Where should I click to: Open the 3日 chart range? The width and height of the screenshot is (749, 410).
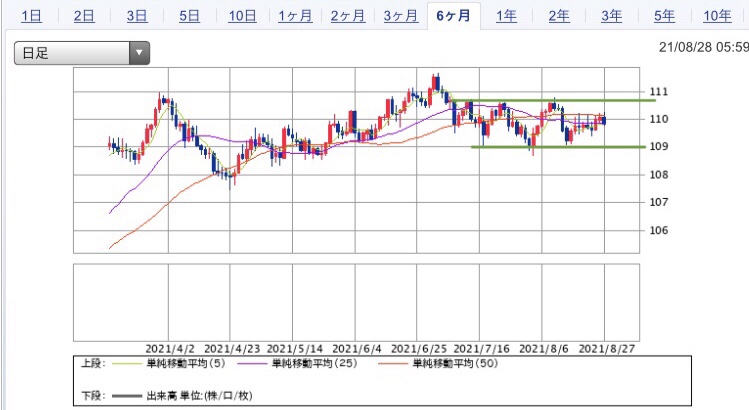coord(137,16)
